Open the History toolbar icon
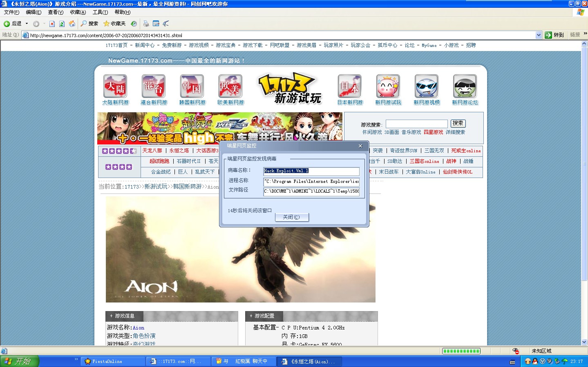This screenshot has height=367, width=588. point(134,24)
